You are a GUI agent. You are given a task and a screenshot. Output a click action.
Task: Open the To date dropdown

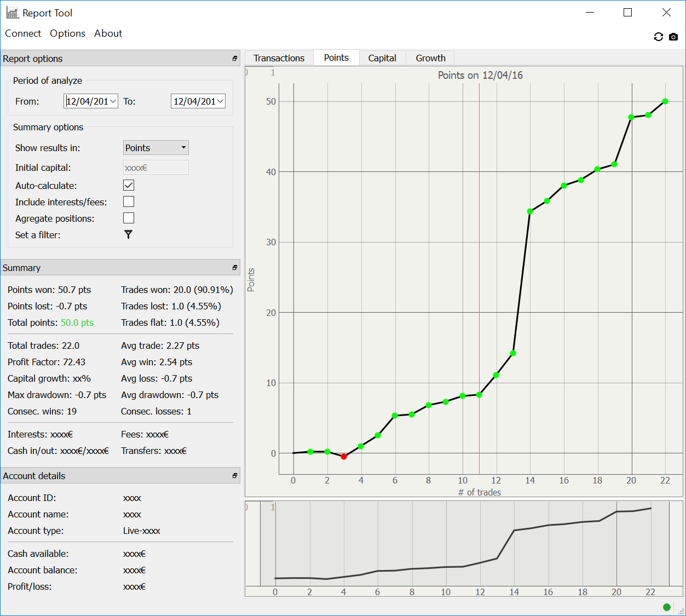[x=220, y=101]
